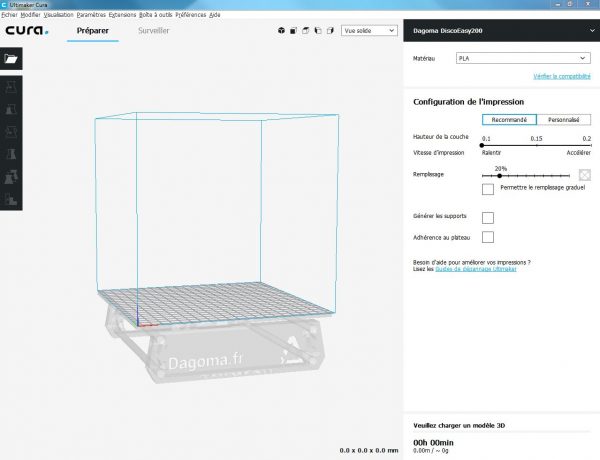Image resolution: width=600 pixels, height=460 pixels.
Task: Select the Per Model Settings tool
Action: [11, 177]
